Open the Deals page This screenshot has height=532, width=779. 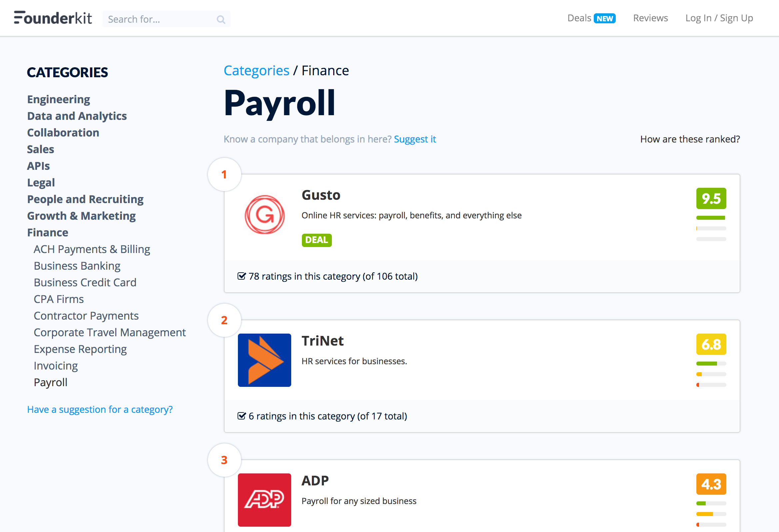579,18
